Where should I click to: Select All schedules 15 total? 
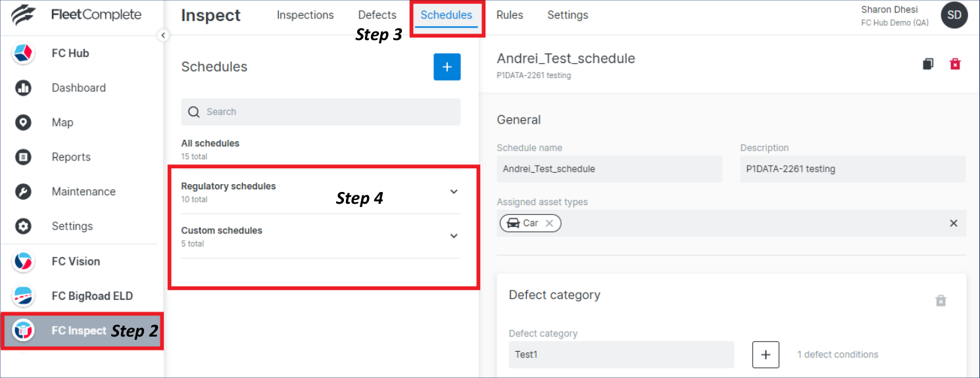click(210, 149)
